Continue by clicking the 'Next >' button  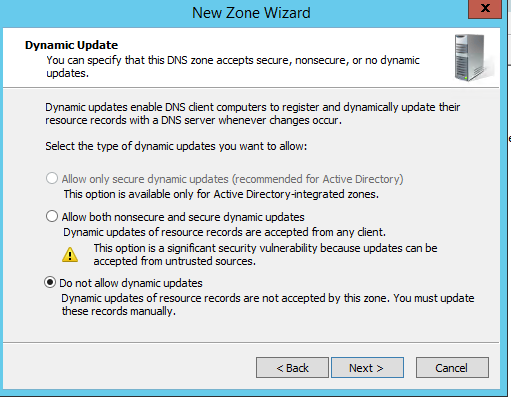(367, 368)
